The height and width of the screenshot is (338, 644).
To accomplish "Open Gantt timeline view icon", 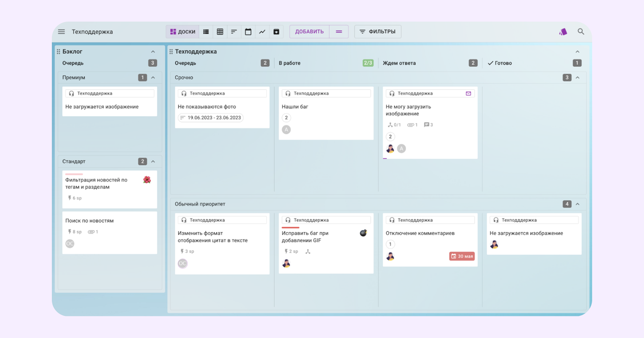I will [x=234, y=32].
